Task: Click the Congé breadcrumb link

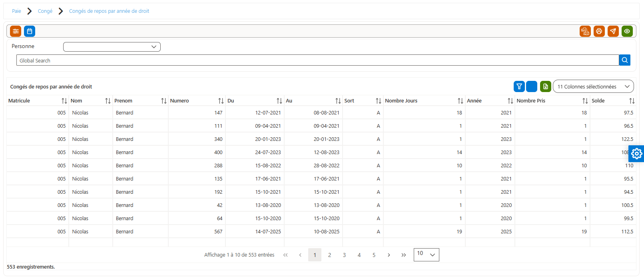Action: 45,11
